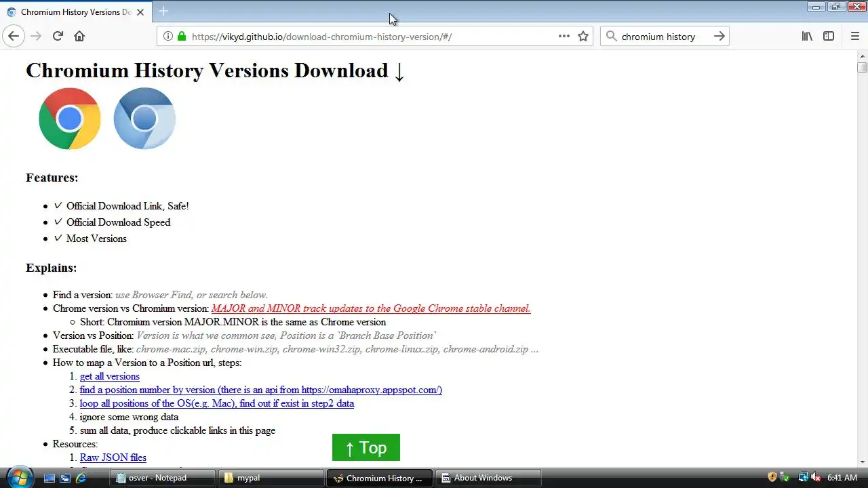Click the forward navigation arrow
Viewport: 868px width, 488px height.
point(36,36)
